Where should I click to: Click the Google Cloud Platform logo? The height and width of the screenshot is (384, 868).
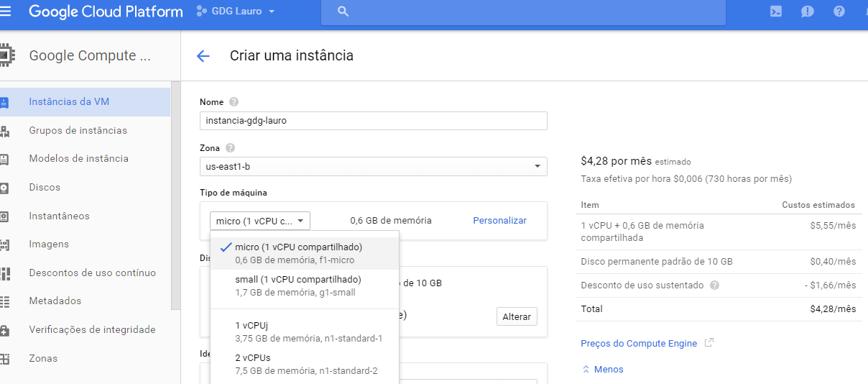point(106,12)
